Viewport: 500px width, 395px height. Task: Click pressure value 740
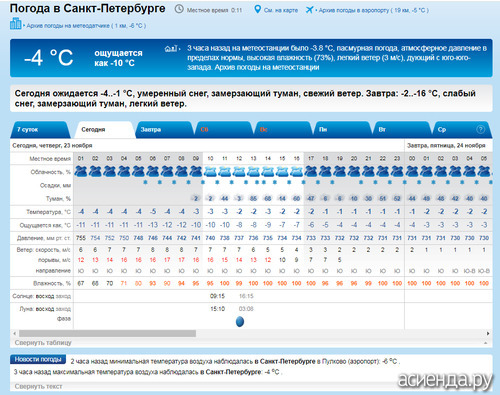pyautogui.click(x=210, y=238)
